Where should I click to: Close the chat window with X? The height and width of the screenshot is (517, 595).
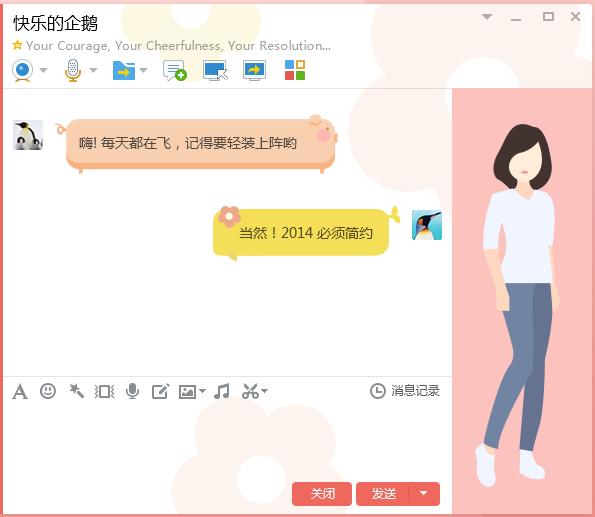pos(575,16)
